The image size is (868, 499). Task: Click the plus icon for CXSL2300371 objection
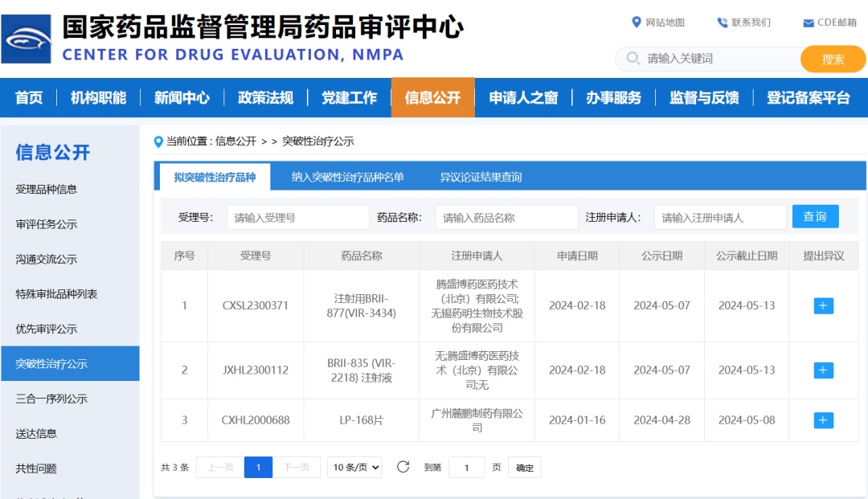coord(822,306)
